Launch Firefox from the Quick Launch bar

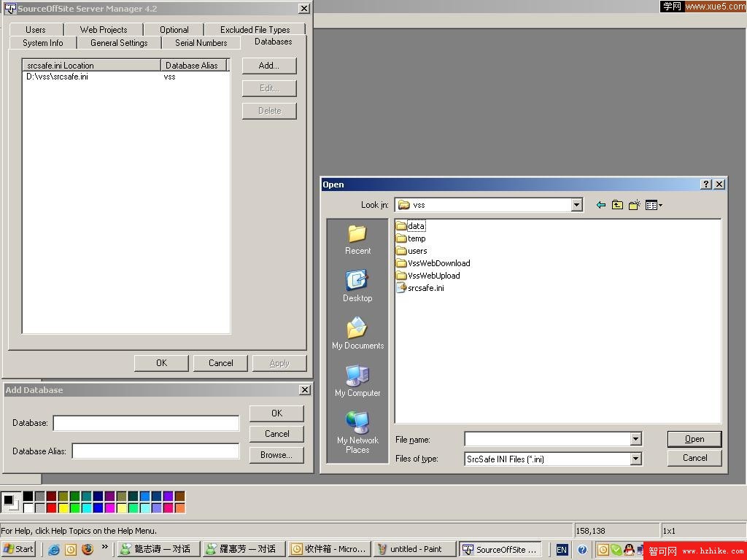88,549
